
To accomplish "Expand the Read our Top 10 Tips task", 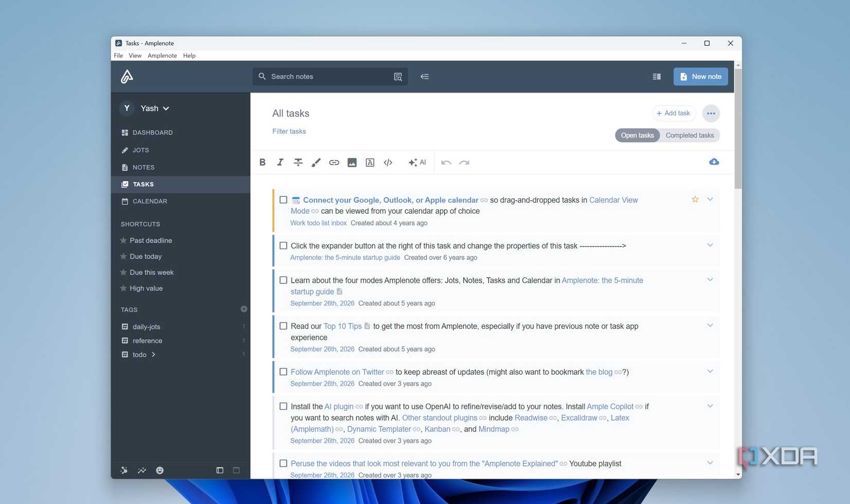I will pos(710,325).
